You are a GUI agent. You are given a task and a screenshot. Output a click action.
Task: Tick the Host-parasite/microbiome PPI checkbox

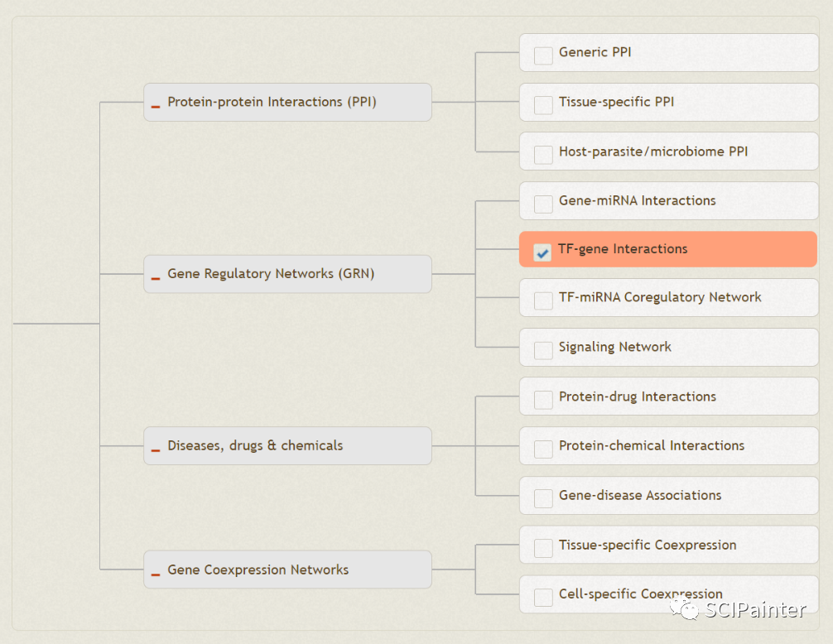(543, 155)
